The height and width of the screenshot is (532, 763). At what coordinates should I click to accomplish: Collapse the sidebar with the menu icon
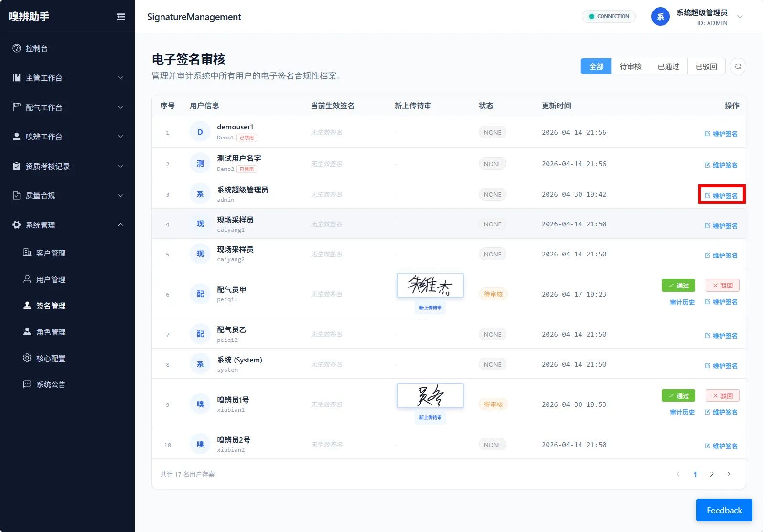(121, 17)
